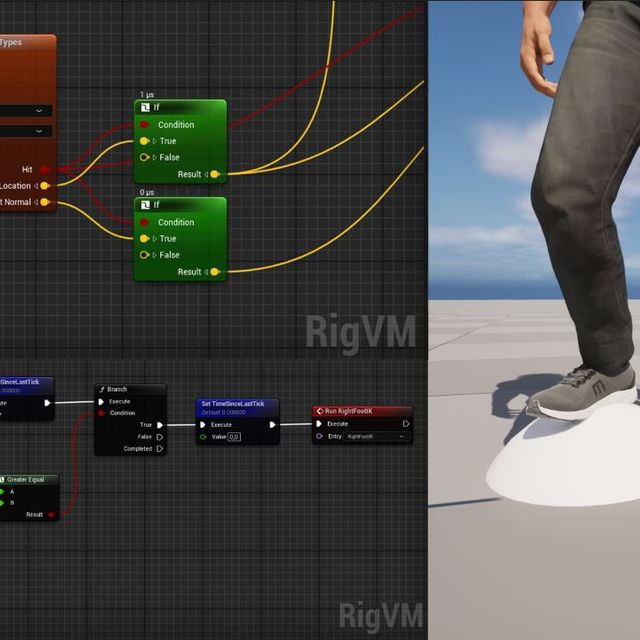
Task: Click False input pin on 0 µs If node
Action: 144,255
